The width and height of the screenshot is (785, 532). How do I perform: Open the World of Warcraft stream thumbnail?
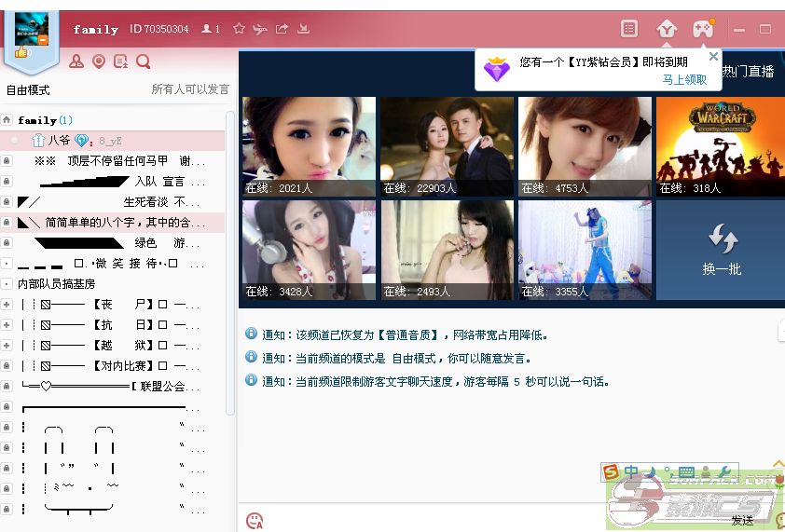tap(720, 146)
